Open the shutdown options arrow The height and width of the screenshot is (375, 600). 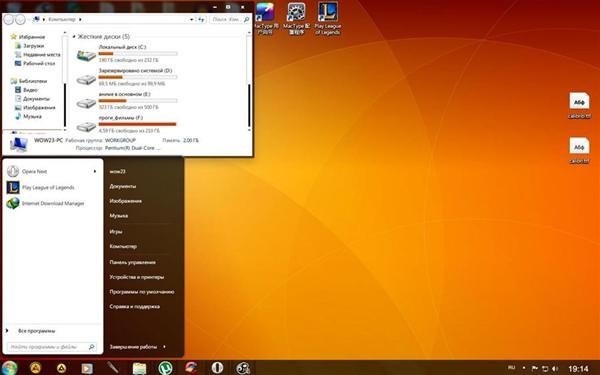coord(165,347)
